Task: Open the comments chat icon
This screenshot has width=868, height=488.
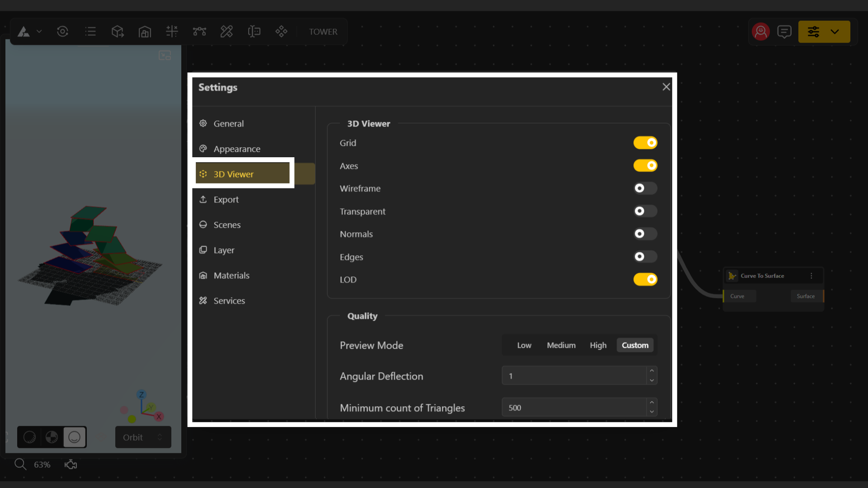Action: tap(784, 32)
